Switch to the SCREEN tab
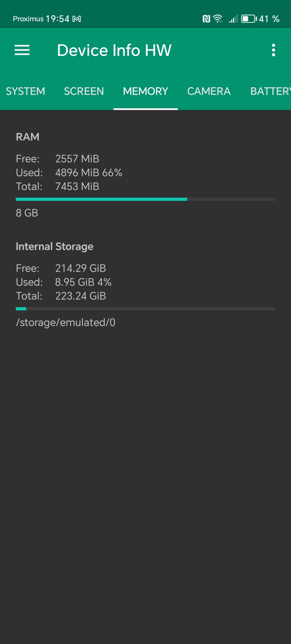This screenshot has width=291, height=644. 84,91
